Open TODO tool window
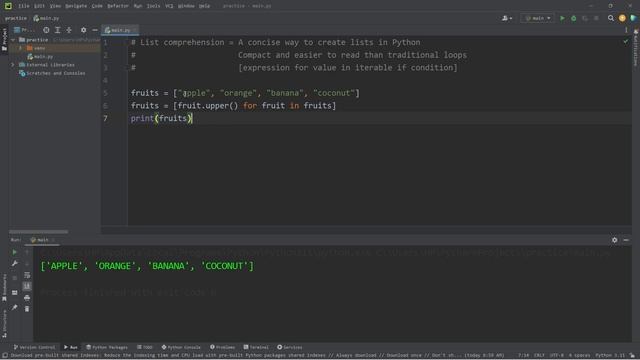The width and height of the screenshot is (640, 360). (144, 347)
